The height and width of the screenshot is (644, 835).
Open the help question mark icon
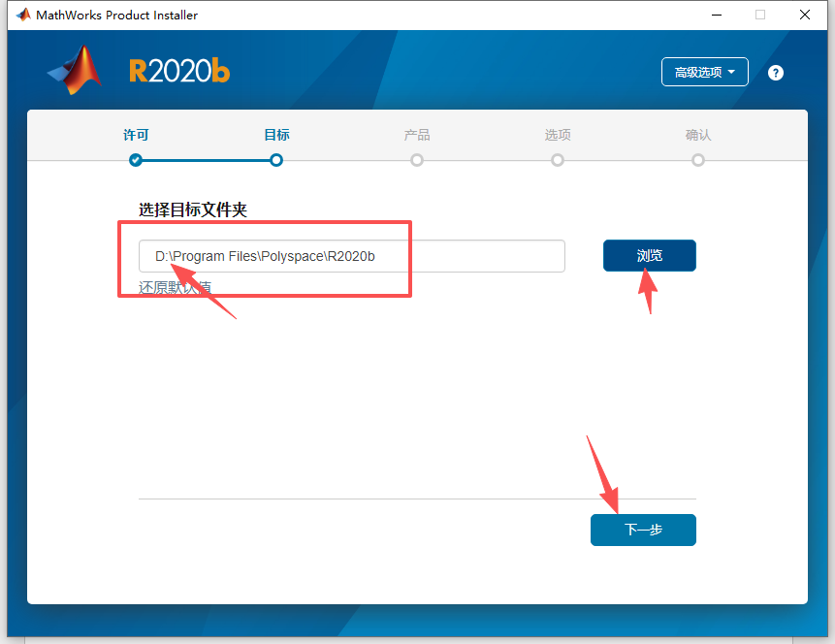click(x=775, y=72)
